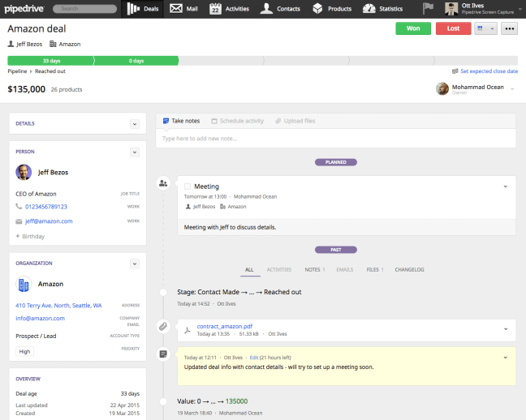
Task: Mark the Meeting activity checkbox as done
Action: pos(188,186)
